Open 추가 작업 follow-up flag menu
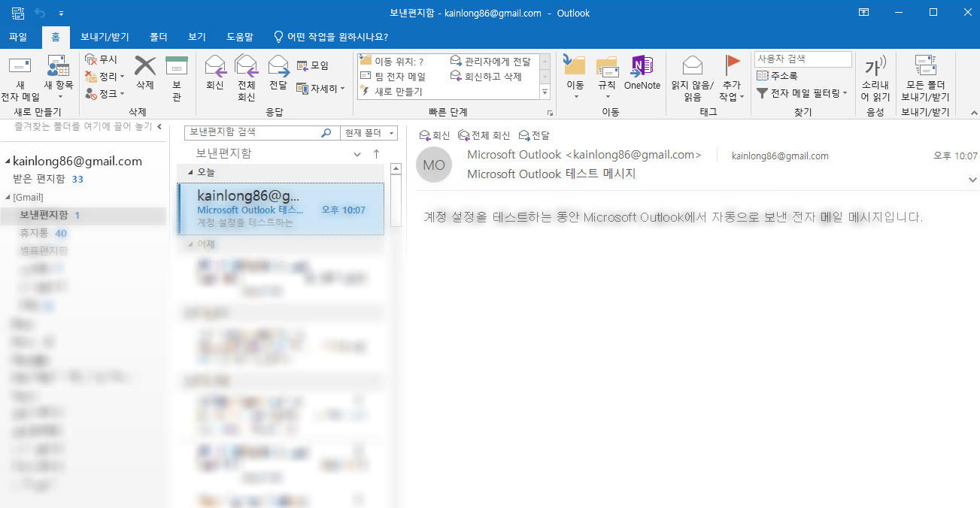Screen dimensions: 980x508 [731, 78]
